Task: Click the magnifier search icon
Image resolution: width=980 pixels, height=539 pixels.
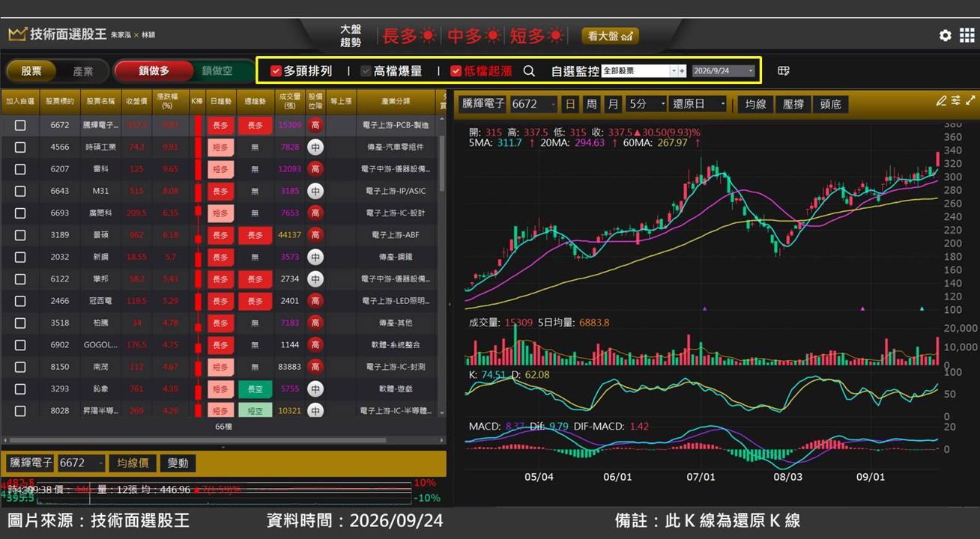Action: pyautogui.click(x=529, y=71)
